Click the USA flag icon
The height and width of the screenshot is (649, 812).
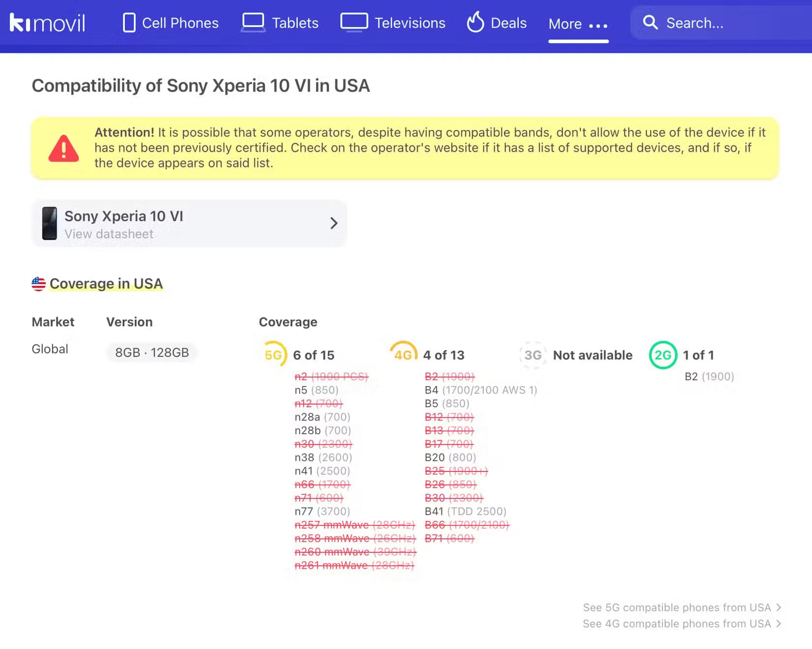point(38,284)
